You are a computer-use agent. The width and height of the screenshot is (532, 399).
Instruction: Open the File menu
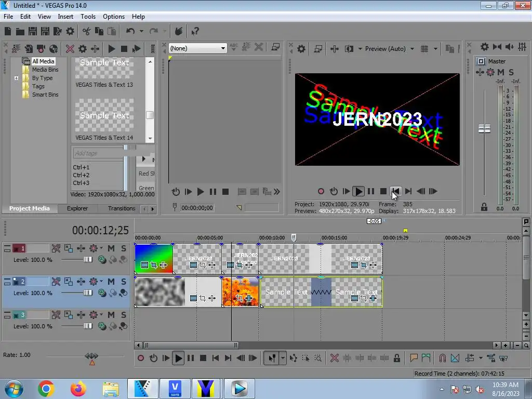click(8, 17)
